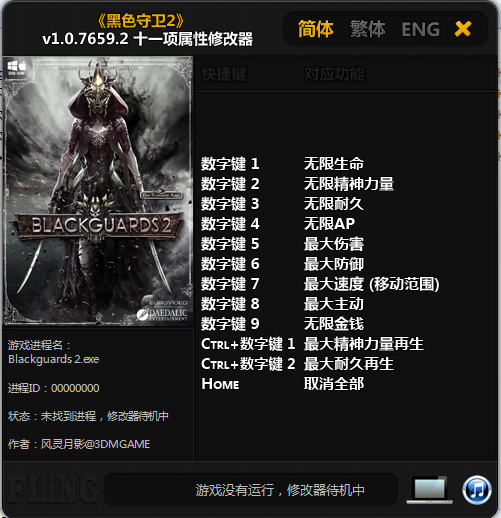
Task: Switch language to 简体
Action: [315, 29]
